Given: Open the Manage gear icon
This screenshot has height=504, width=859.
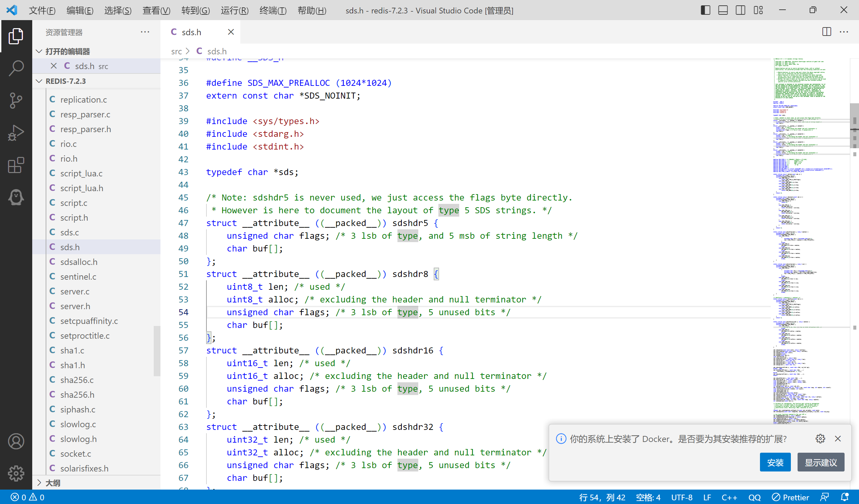Looking at the screenshot, I should (x=16, y=473).
